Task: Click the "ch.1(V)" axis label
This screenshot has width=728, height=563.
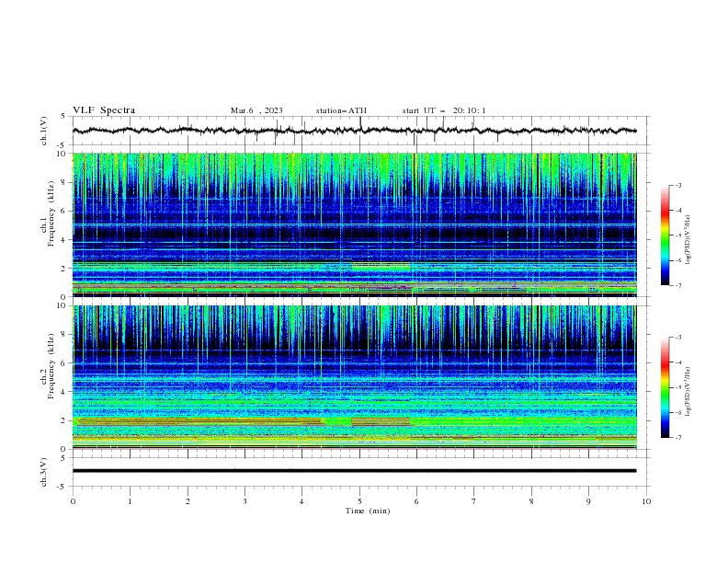Action: (44, 131)
